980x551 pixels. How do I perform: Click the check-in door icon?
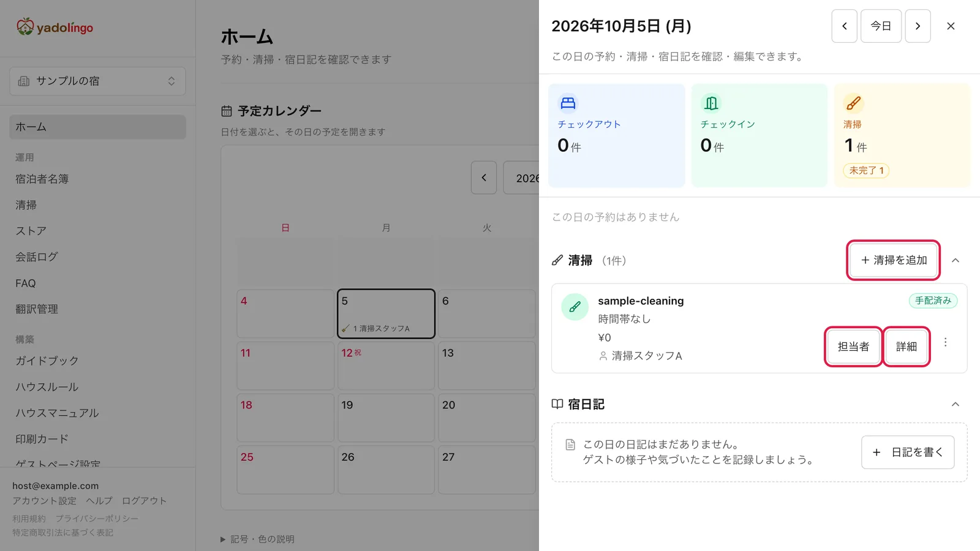tap(710, 103)
